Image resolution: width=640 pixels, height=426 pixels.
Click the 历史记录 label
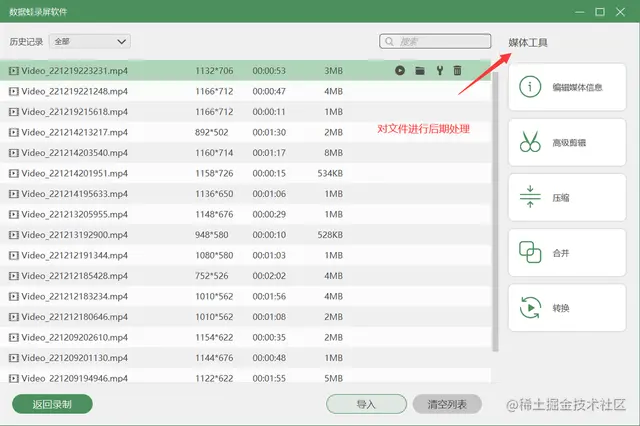click(x=26, y=42)
